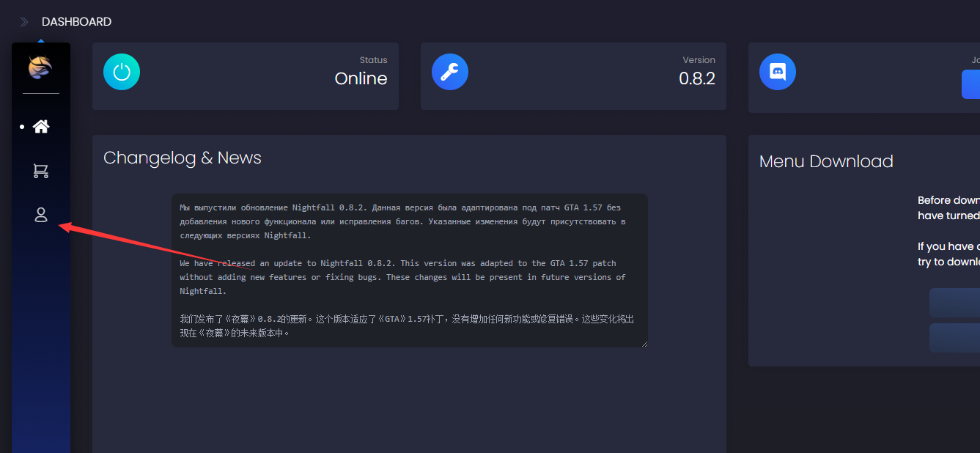980x453 pixels.
Task: Expand the sidebar using the double chevron
Action: point(24,22)
